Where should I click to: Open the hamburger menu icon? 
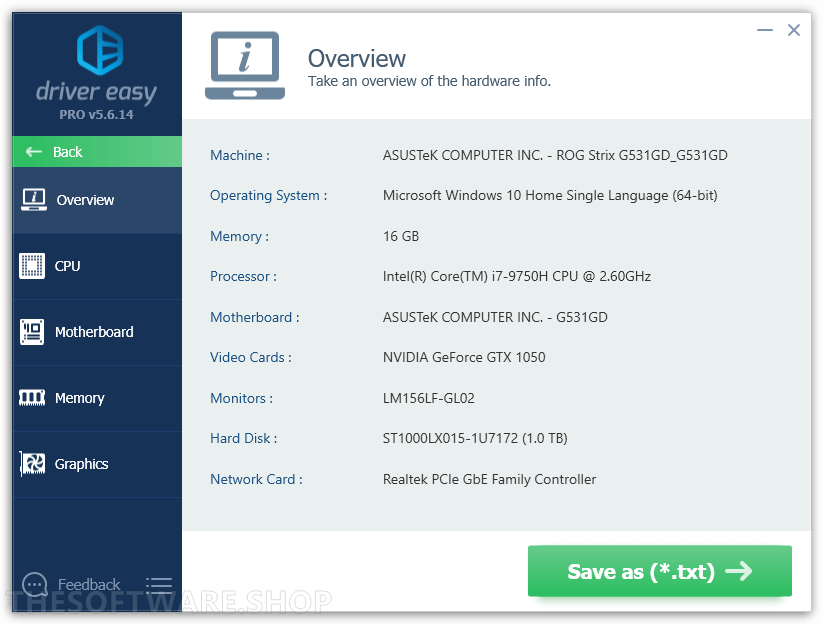159,585
